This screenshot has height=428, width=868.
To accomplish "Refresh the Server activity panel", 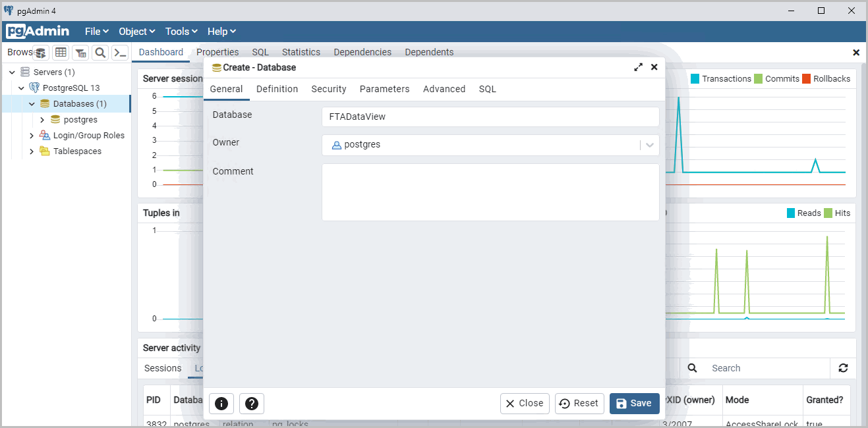I will [x=843, y=368].
